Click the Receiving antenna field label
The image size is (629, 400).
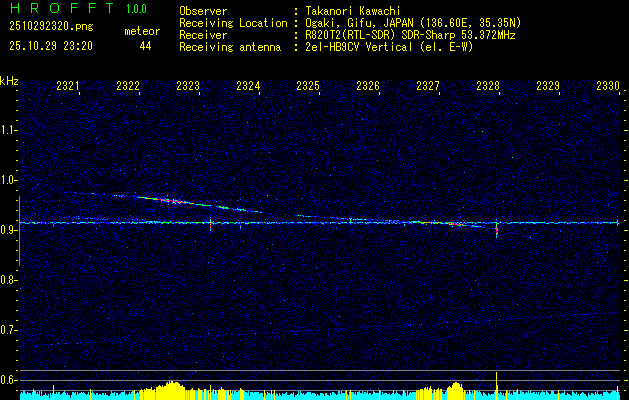click(x=230, y=47)
